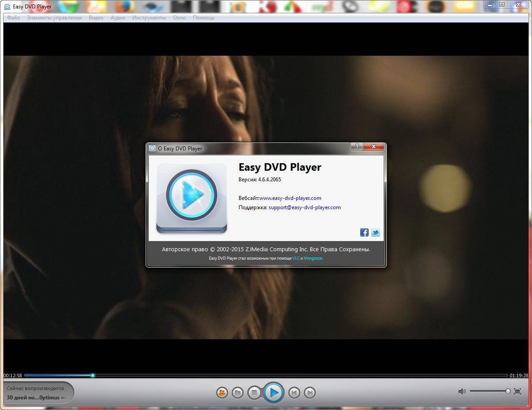532x410 pixels.
Task: Click the 'Easy DVD Player' heading in the dialog
Action: pos(280,167)
